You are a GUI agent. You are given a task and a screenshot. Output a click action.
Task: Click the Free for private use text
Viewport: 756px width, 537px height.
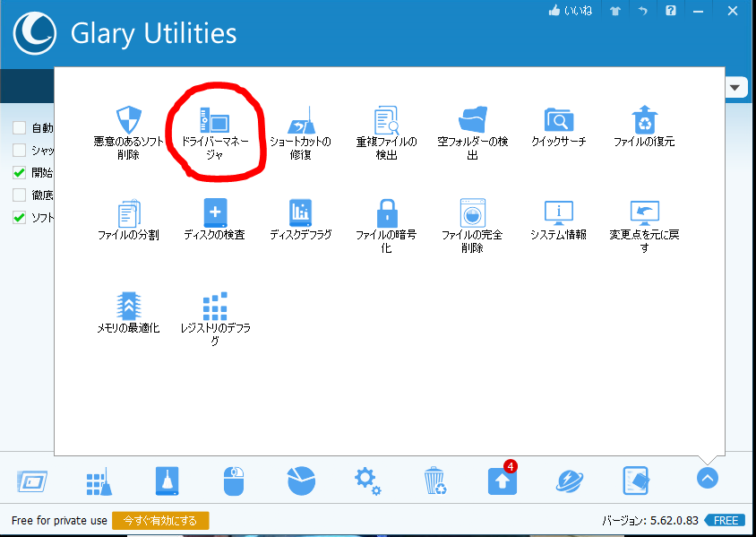point(59,521)
